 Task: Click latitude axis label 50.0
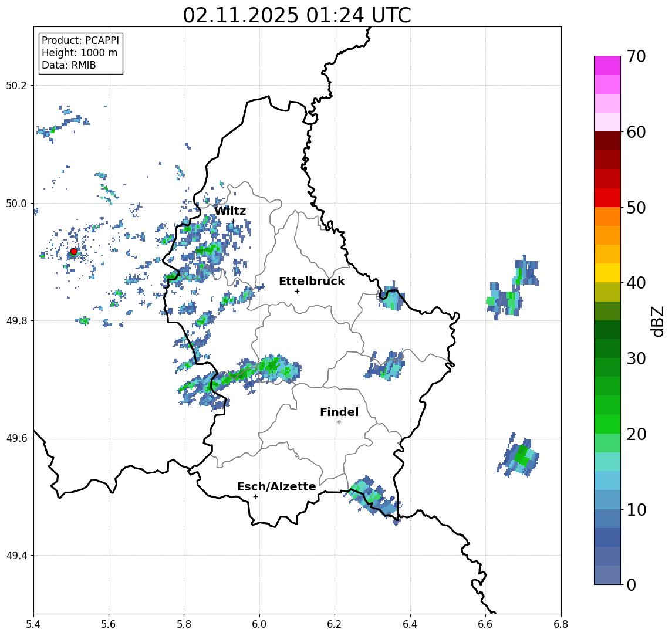click(x=16, y=203)
